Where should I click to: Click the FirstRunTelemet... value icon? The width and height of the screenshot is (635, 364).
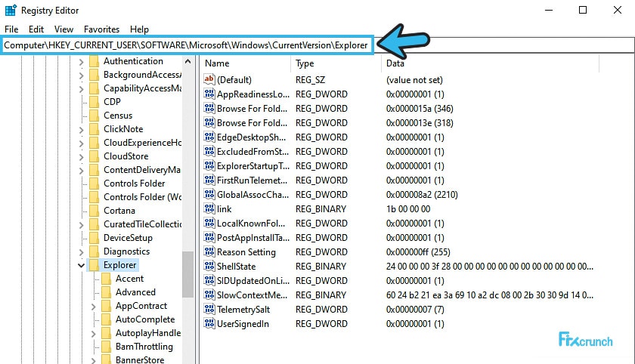[209, 180]
